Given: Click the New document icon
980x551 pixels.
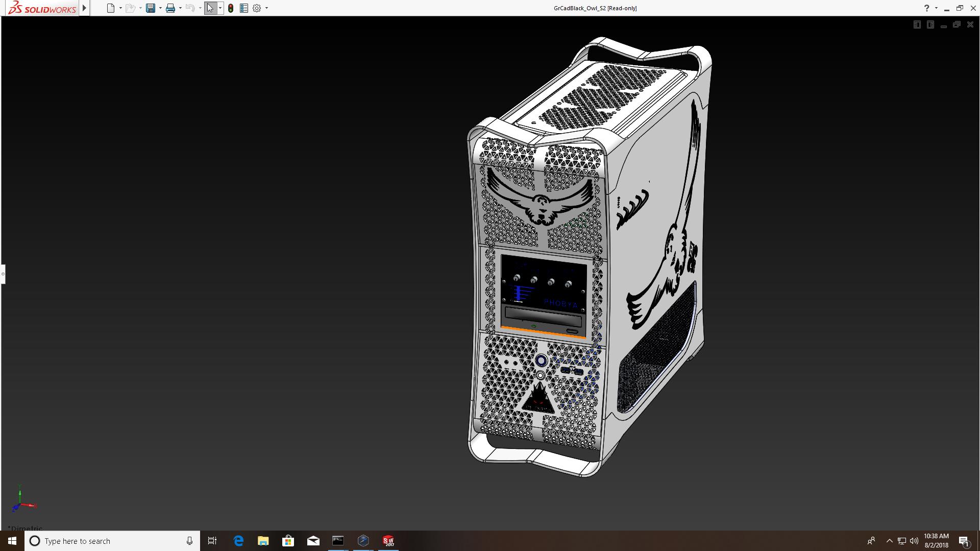Looking at the screenshot, I should click(110, 8).
